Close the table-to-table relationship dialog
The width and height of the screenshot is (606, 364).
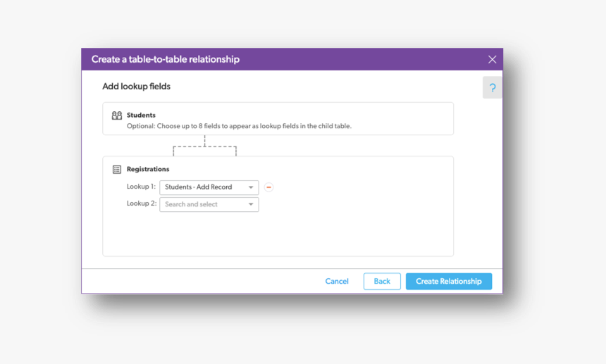point(492,60)
